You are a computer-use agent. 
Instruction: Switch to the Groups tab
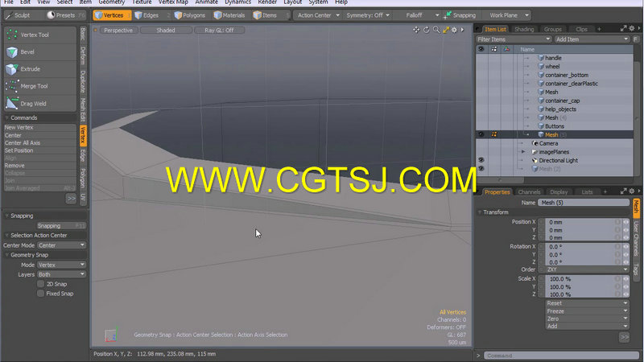[552, 29]
